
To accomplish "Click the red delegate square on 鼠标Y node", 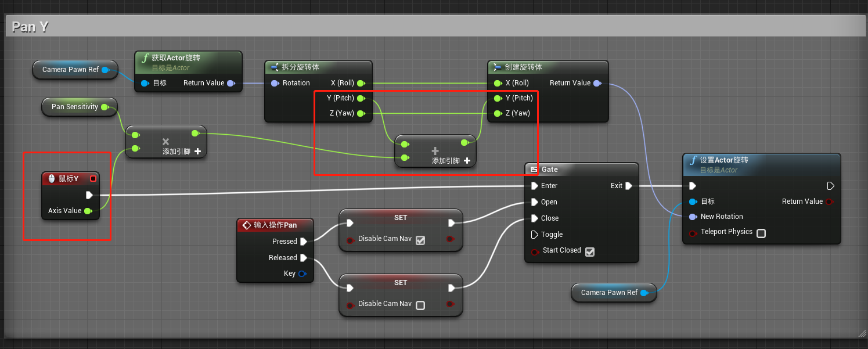I will [x=93, y=178].
